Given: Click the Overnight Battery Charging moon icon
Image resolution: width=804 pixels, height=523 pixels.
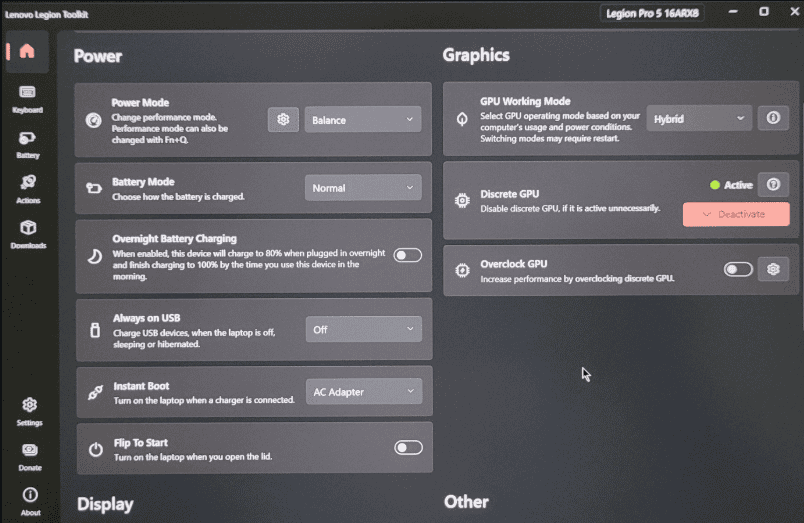Looking at the screenshot, I should [94, 256].
